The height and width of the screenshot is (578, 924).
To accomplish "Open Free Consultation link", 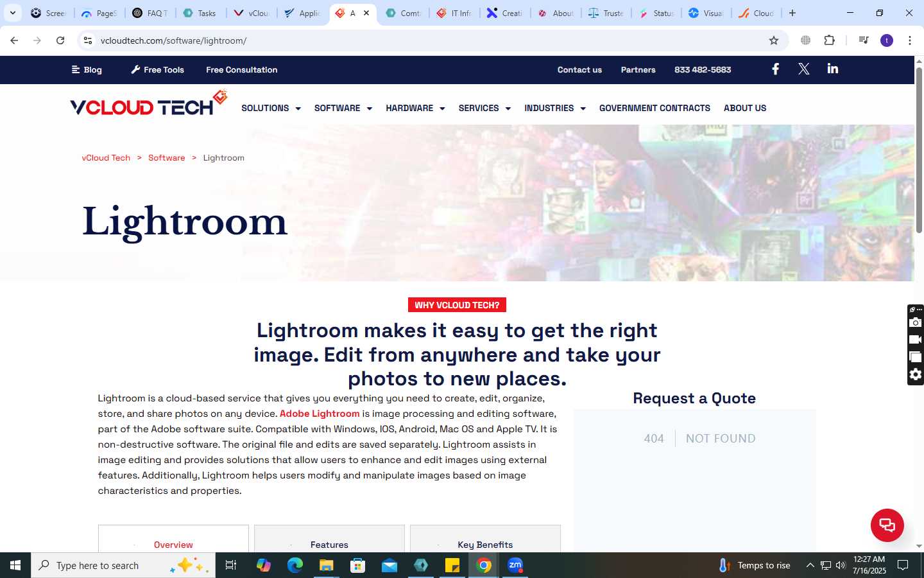I will (242, 69).
